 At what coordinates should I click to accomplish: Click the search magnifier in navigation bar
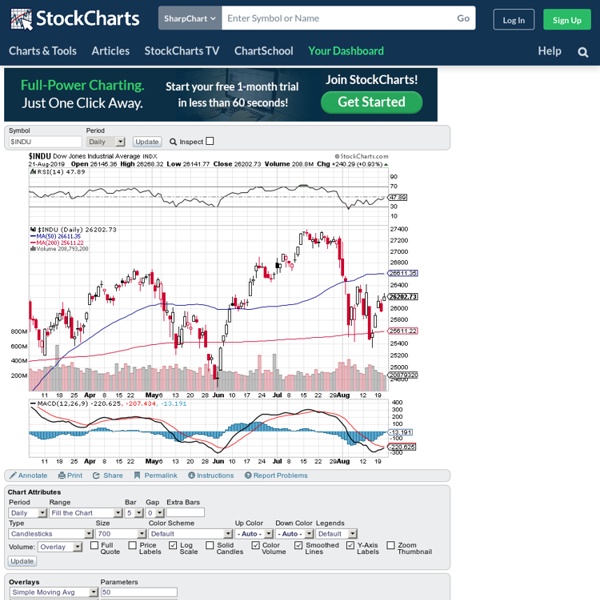point(583,52)
